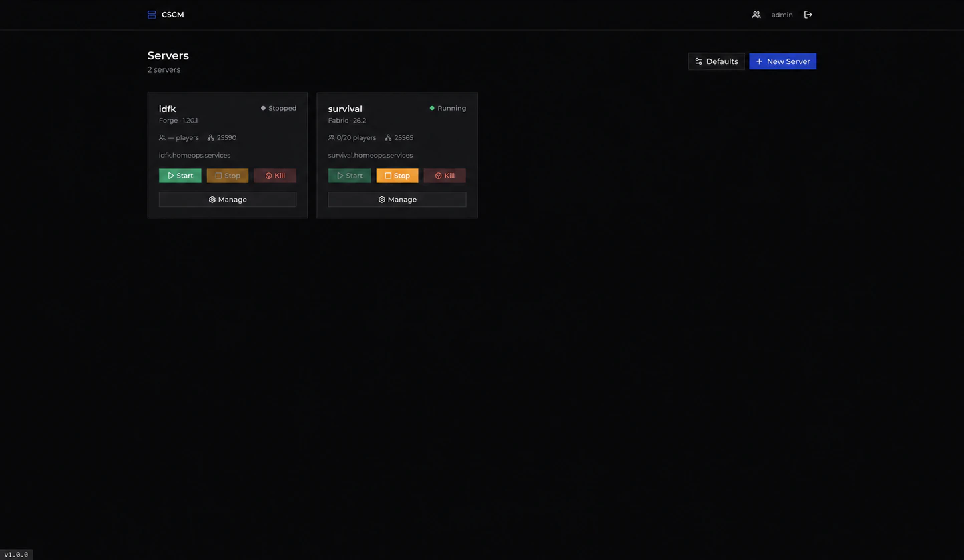
Task: Click the idfk.homeops.services address
Action: pyautogui.click(x=194, y=155)
